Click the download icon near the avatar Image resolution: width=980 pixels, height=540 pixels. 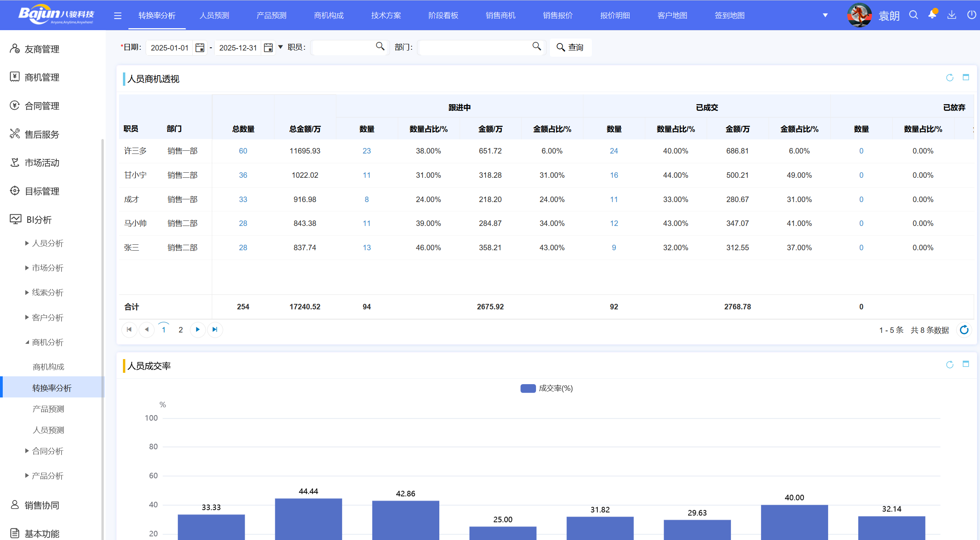click(x=951, y=14)
